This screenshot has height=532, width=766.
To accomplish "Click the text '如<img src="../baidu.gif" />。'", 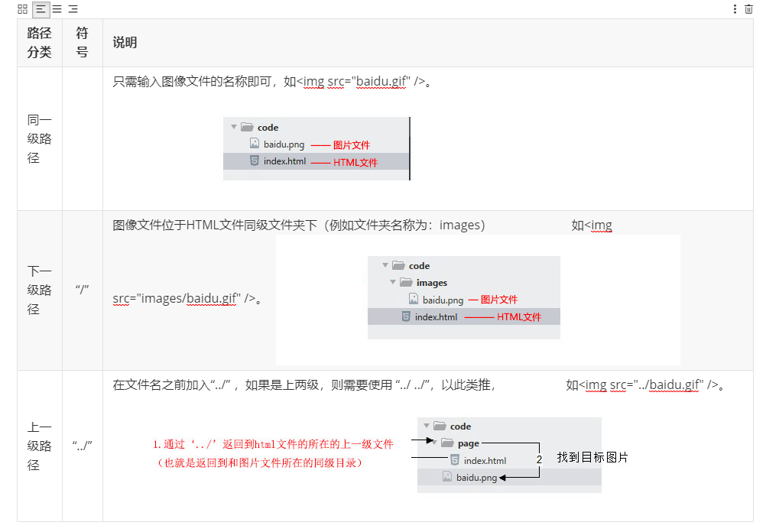I will click(646, 385).
